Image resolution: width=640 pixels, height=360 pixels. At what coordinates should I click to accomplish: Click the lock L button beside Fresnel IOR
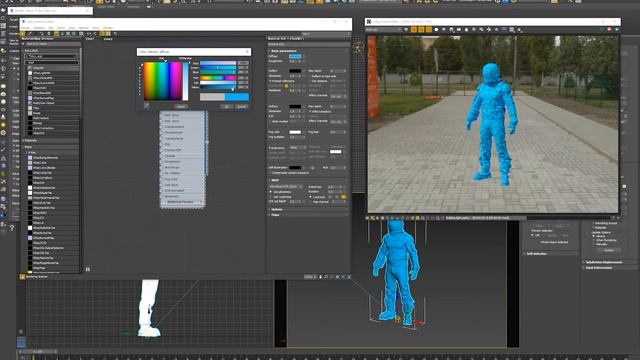pos(286,86)
